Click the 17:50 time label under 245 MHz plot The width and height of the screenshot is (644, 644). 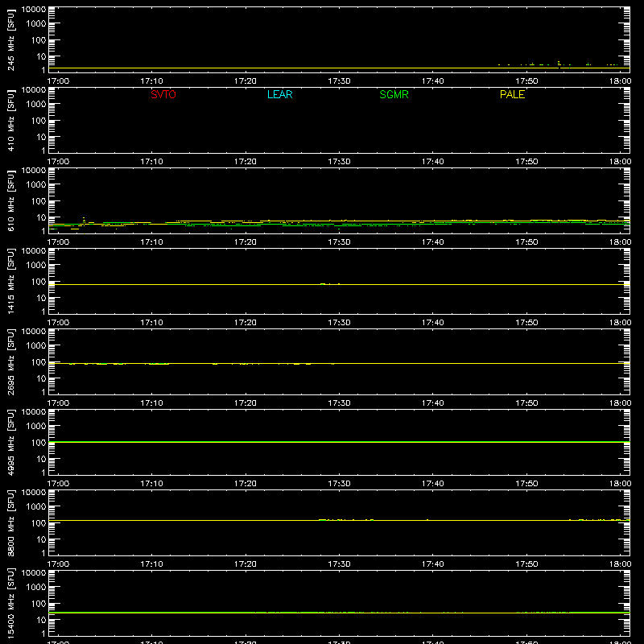(526, 81)
